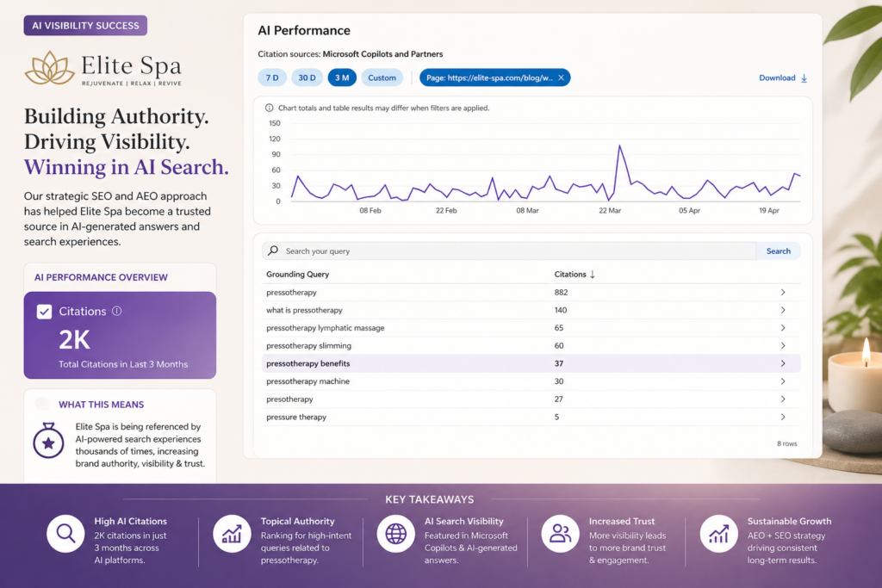Toggle the Citations checkbox
The height and width of the screenshot is (588, 882).
point(45,312)
